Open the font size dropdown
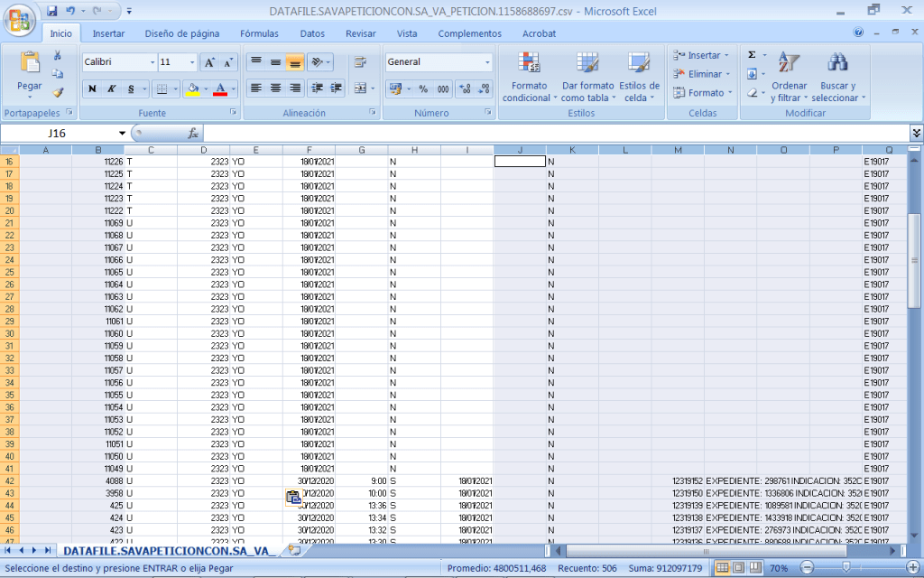The height and width of the screenshot is (578, 924). pyautogui.click(x=191, y=62)
